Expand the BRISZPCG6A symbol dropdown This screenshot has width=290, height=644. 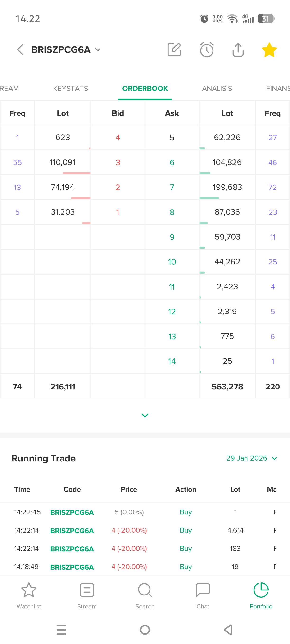coord(98,49)
